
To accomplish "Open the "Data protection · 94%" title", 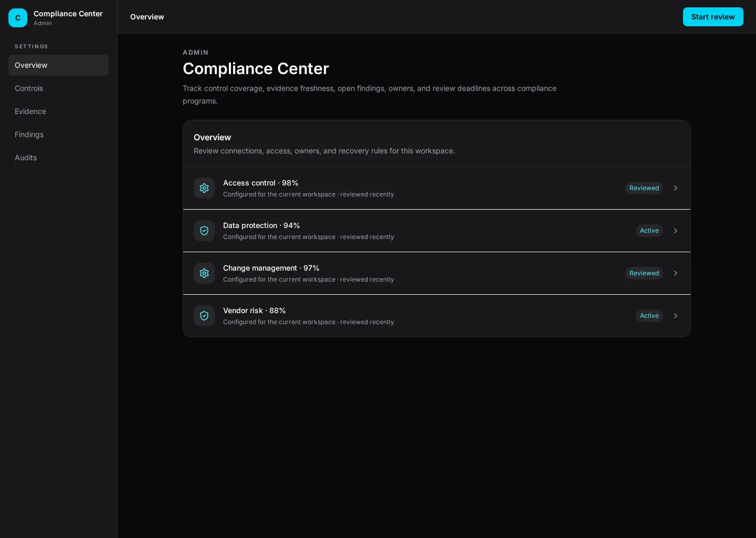I will (261, 225).
